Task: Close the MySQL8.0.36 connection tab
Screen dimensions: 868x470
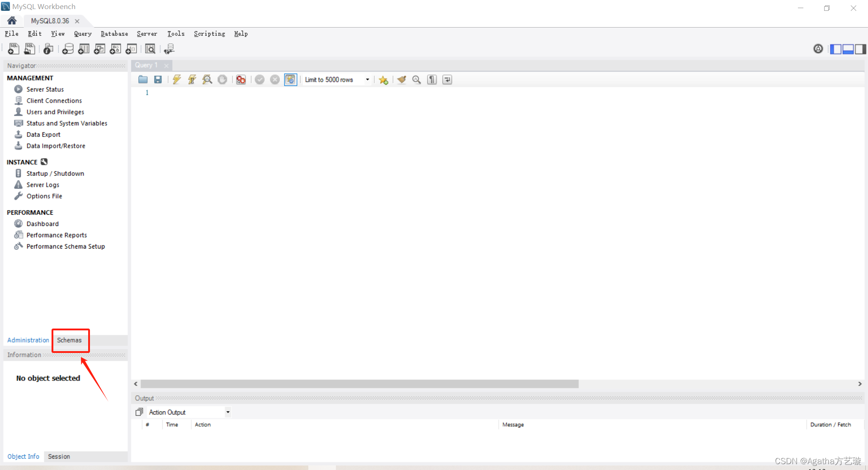Action: 77,21
